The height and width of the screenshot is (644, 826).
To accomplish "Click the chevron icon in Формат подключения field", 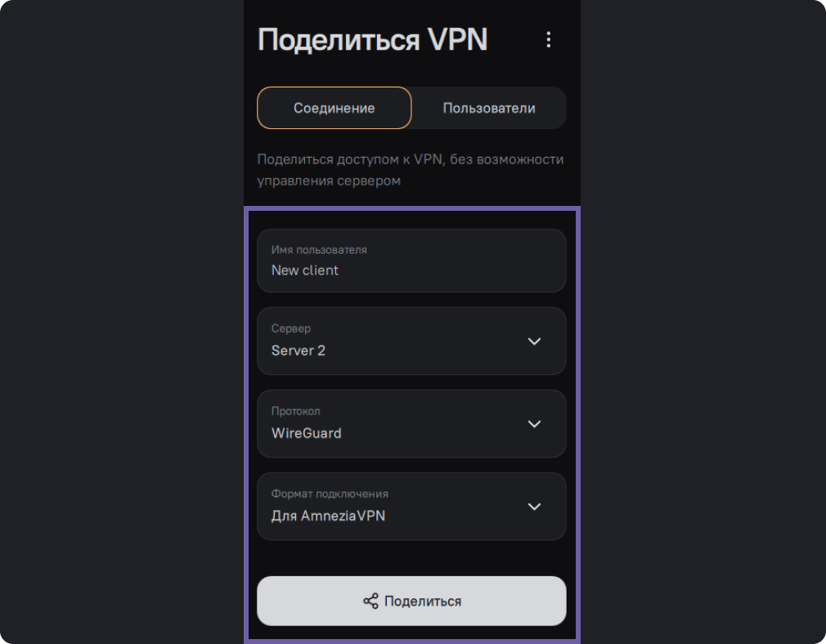I will click(534, 507).
